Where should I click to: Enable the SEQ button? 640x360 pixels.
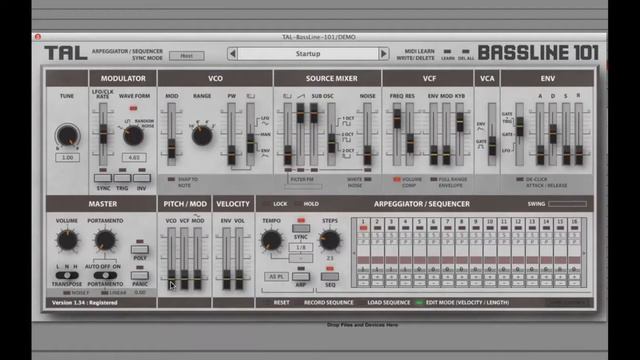[x=330, y=276]
